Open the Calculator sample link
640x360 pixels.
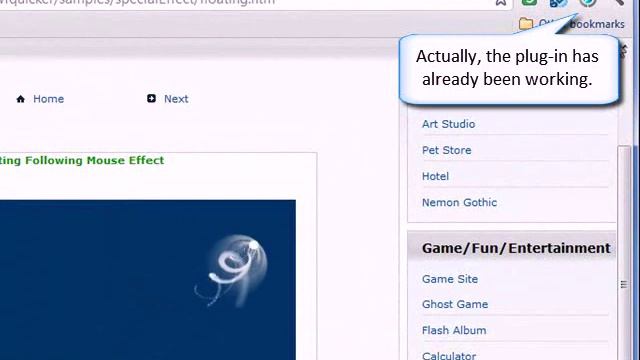(449, 356)
